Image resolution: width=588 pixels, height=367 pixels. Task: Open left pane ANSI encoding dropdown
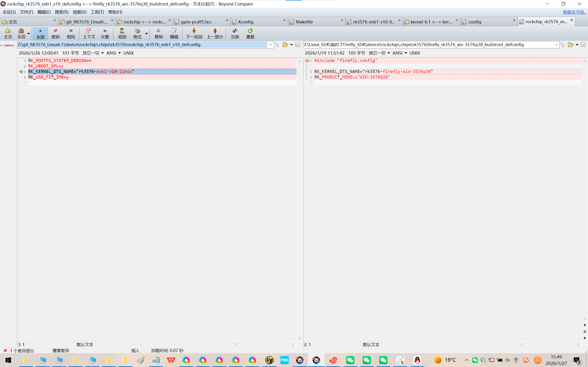[114, 53]
